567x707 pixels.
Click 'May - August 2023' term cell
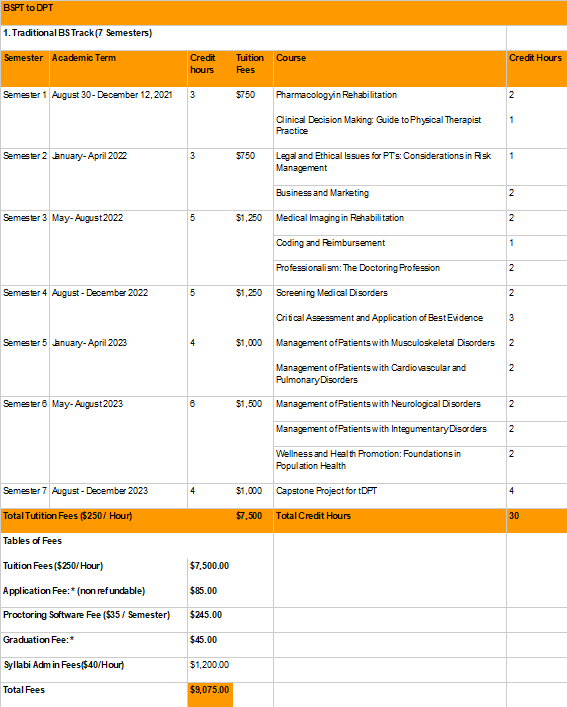click(x=87, y=404)
